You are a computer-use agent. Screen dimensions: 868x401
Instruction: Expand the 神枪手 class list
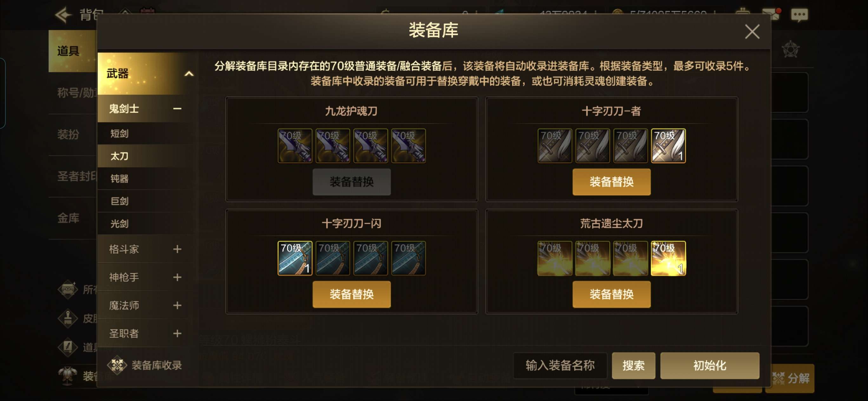tap(177, 277)
